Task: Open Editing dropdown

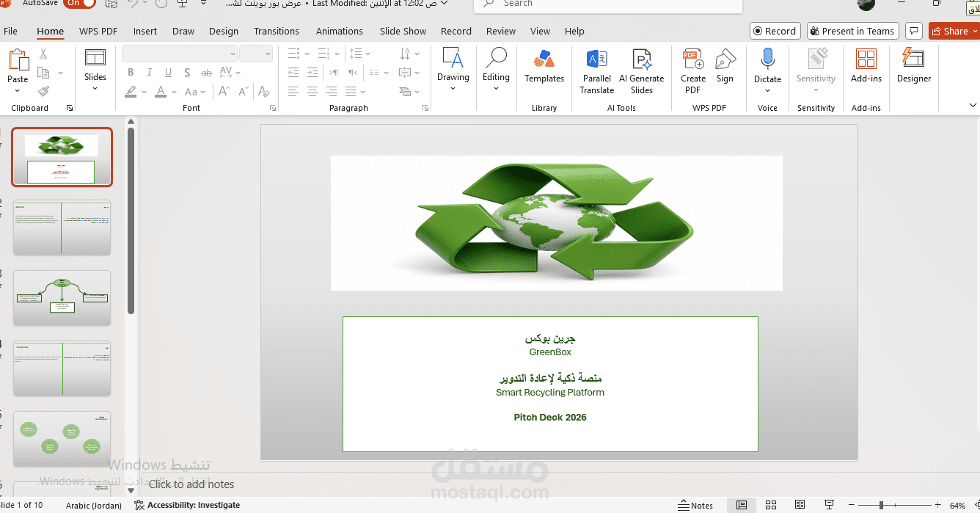Action: click(x=496, y=89)
